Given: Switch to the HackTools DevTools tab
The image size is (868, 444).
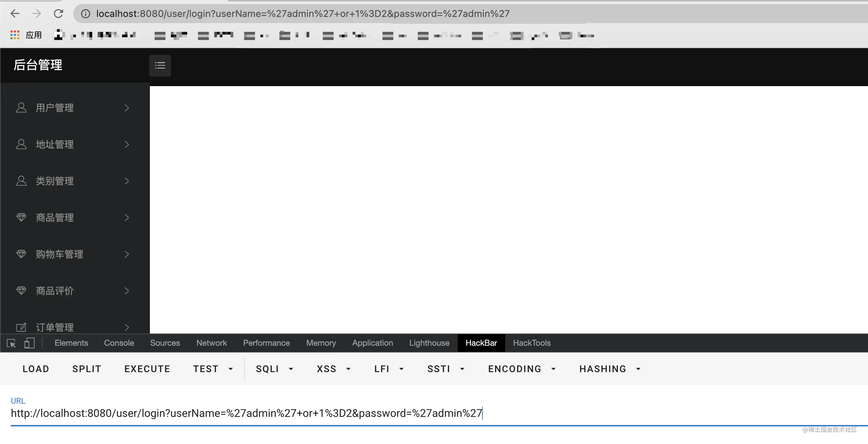Looking at the screenshot, I should coord(532,343).
